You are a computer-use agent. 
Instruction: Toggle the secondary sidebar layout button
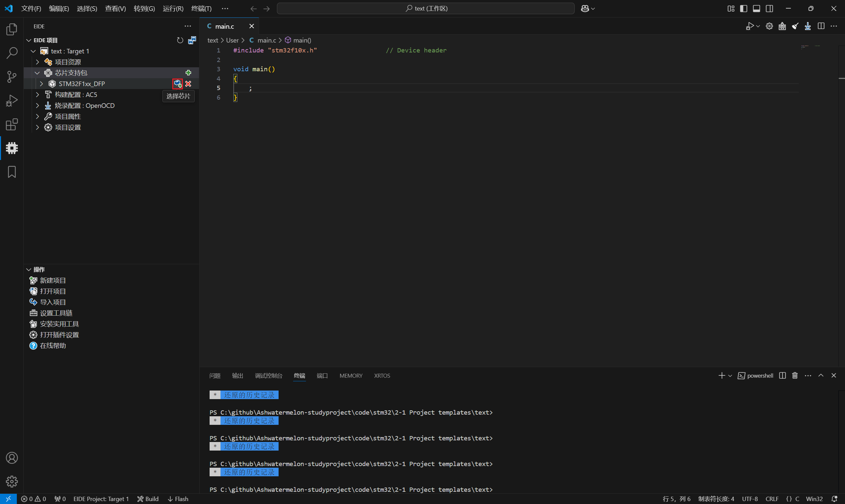click(x=769, y=9)
